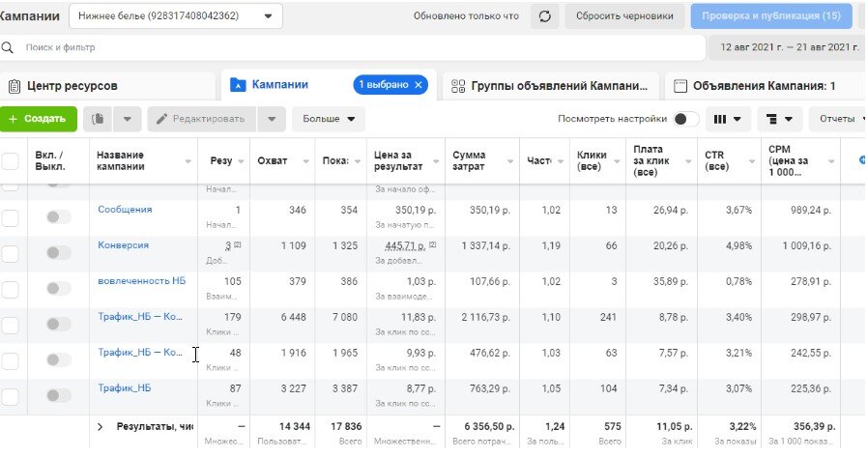Toggle on/off switch for Сообщения campaign
Image resolution: width=868 pixels, height=458 pixels.
pyautogui.click(x=59, y=216)
